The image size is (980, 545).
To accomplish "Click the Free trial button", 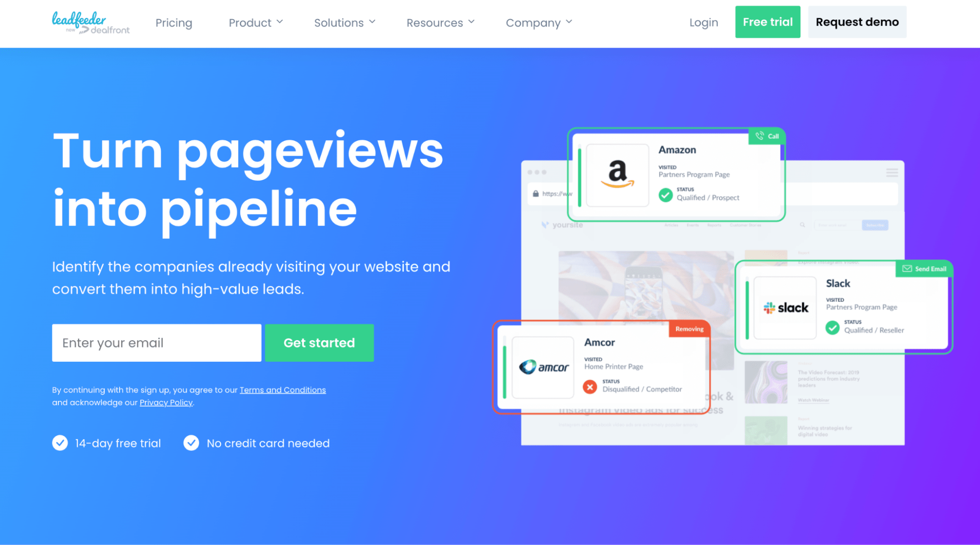I will (769, 22).
